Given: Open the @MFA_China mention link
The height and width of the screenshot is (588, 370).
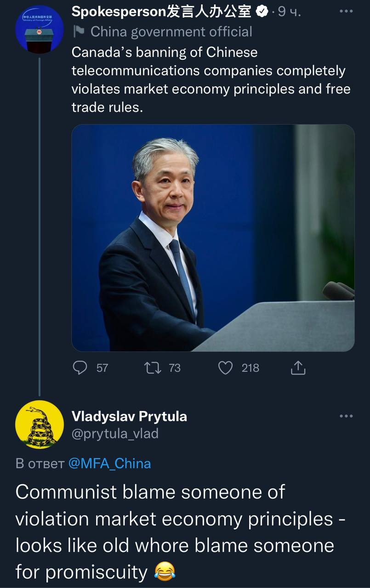Looking at the screenshot, I should tap(109, 463).
